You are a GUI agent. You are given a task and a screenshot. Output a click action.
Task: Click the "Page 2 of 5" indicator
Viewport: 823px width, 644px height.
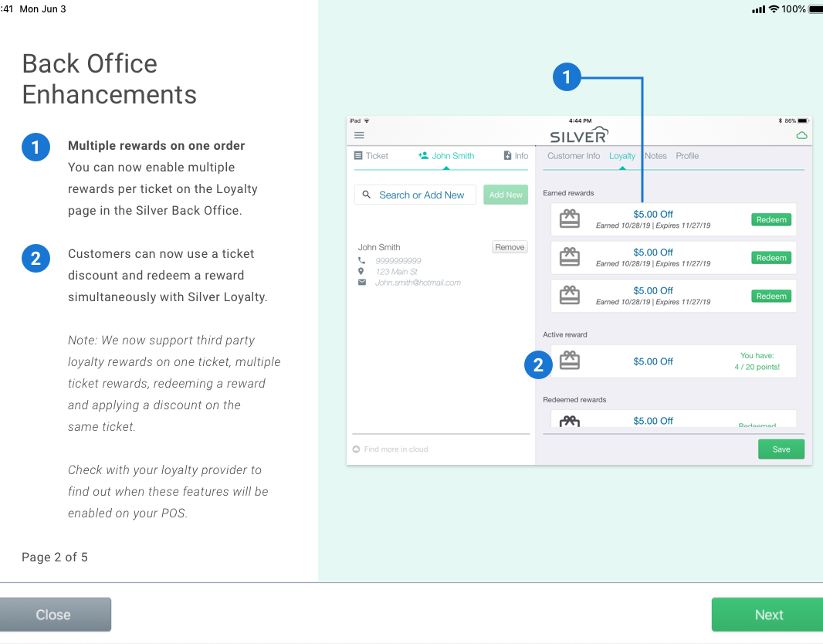(x=55, y=557)
